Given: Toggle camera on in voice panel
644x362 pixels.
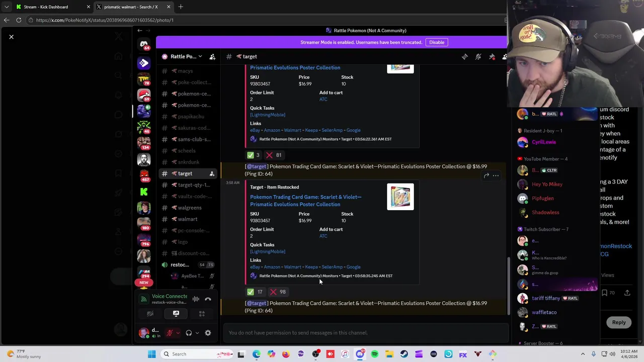Looking at the screenshot, I should [150, 314].
